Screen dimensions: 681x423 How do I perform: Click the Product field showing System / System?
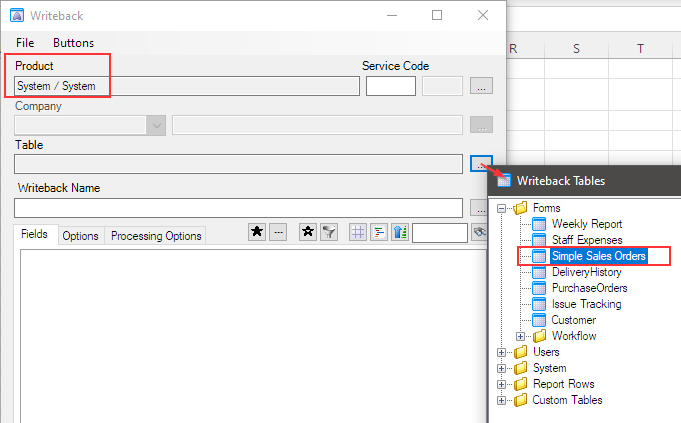(x=187, y=86)
